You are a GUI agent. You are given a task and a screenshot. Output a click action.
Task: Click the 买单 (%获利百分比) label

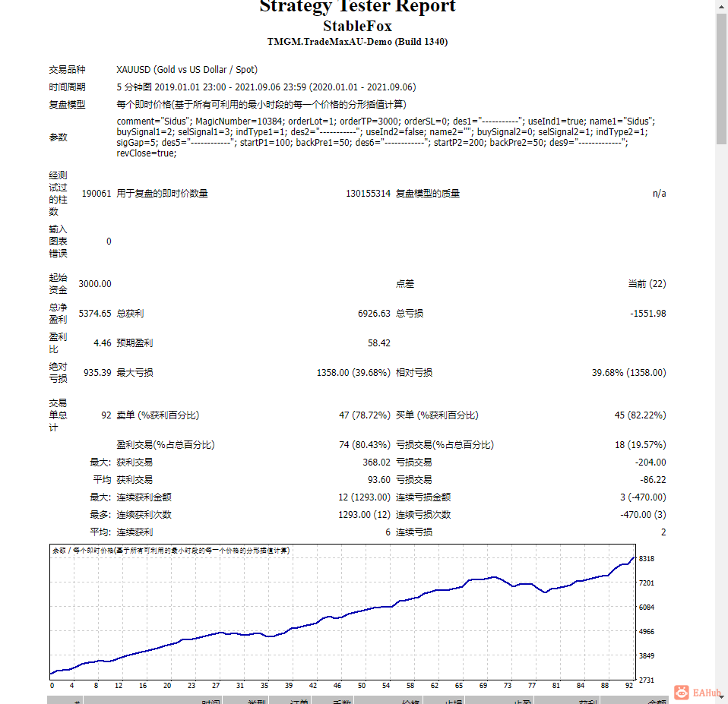click(437, 415)
